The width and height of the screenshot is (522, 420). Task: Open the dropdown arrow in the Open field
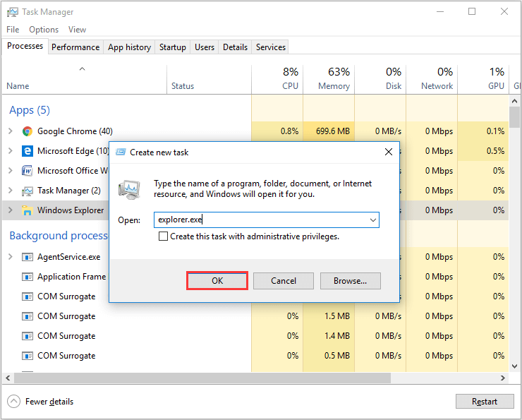coord(372,220)
